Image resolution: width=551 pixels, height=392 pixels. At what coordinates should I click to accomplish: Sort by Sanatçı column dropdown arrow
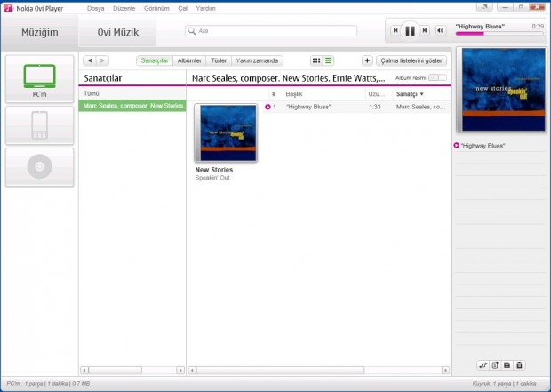421,94
